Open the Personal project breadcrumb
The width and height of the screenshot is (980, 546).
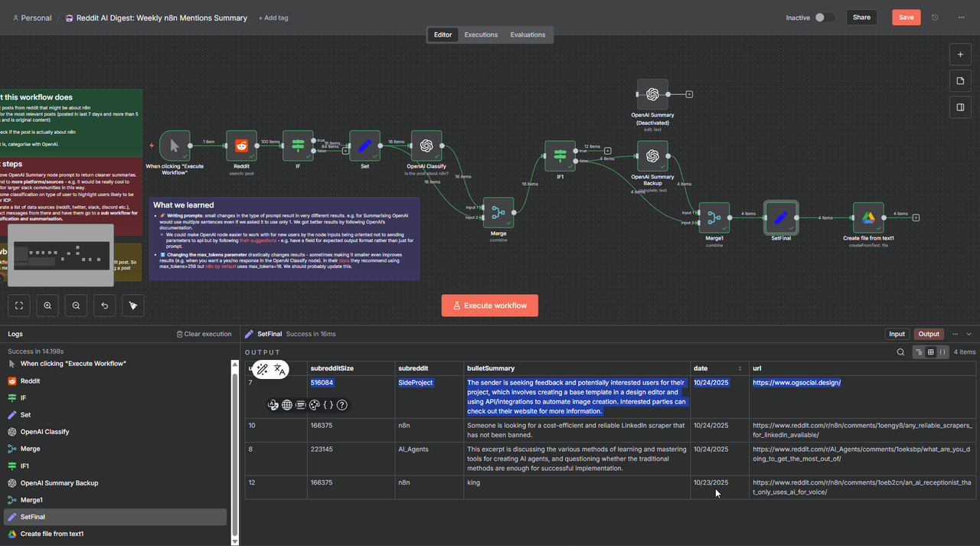click(32, 18)
